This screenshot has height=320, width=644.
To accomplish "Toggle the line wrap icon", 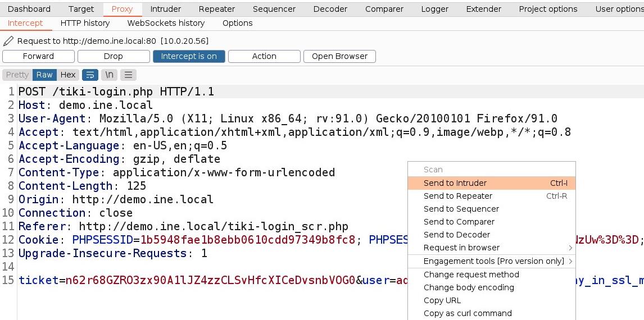I will pyautogui.click(x=90, y=75).
